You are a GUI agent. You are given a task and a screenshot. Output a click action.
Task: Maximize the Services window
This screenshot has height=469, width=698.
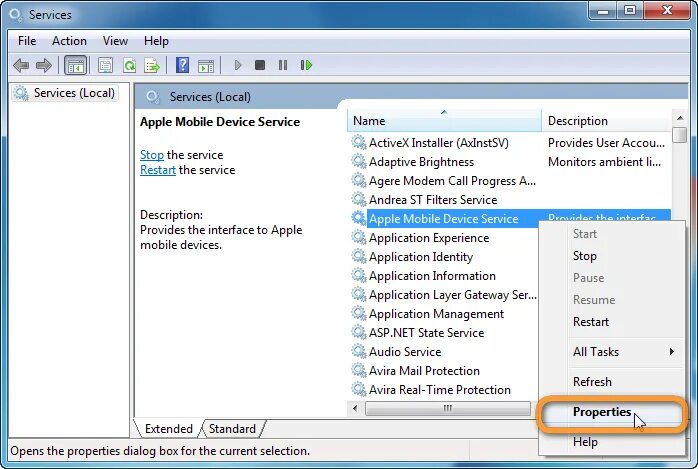pyautogui.click(x=629, y=11)
